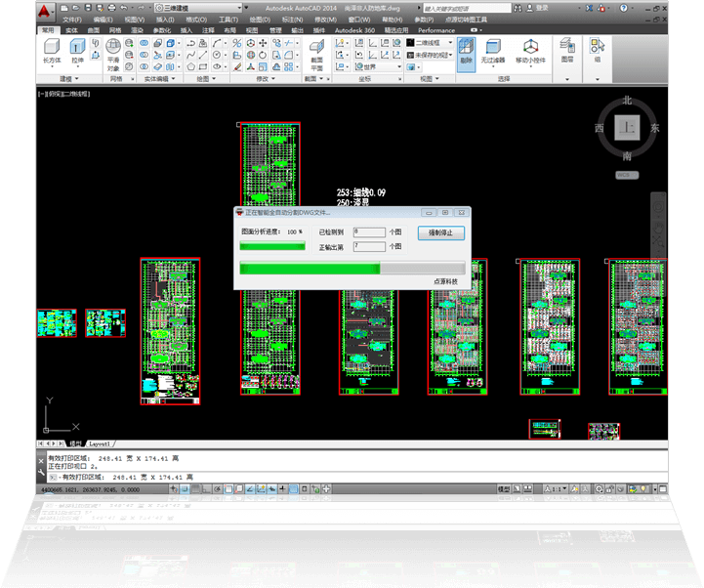Image resolution: width=704 pixels, height=588 pixels.
Task: Switch to the Autodesk 360 ribbon tab
Action: (356, 30)
